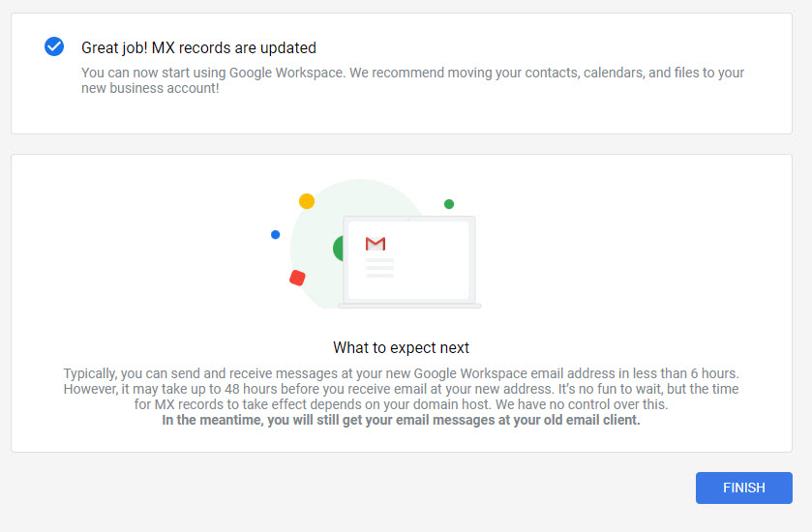Click the blue checkmark icon

(x=54, y=46)
